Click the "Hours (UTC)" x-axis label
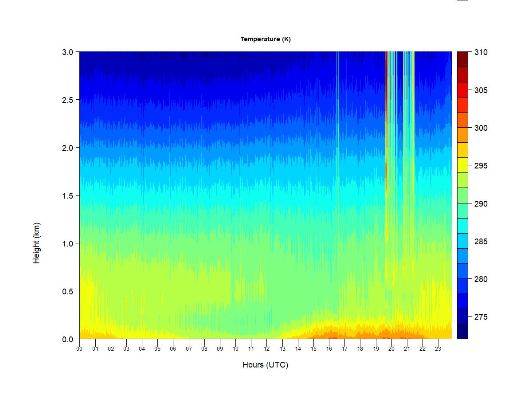532x399 pixels. tap(265, 365)
